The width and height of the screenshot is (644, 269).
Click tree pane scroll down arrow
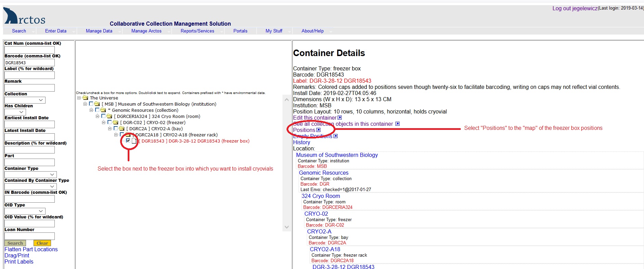click(x=287, y=227)
